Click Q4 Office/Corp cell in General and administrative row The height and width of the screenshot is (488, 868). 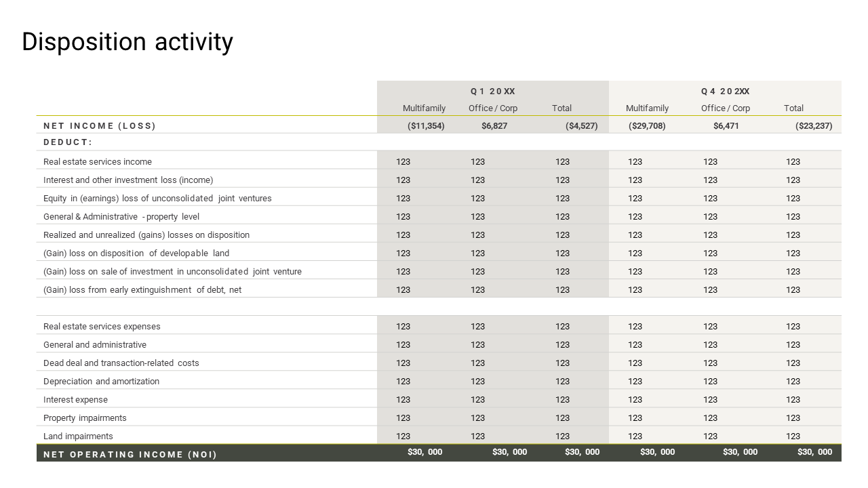(711, 345)
